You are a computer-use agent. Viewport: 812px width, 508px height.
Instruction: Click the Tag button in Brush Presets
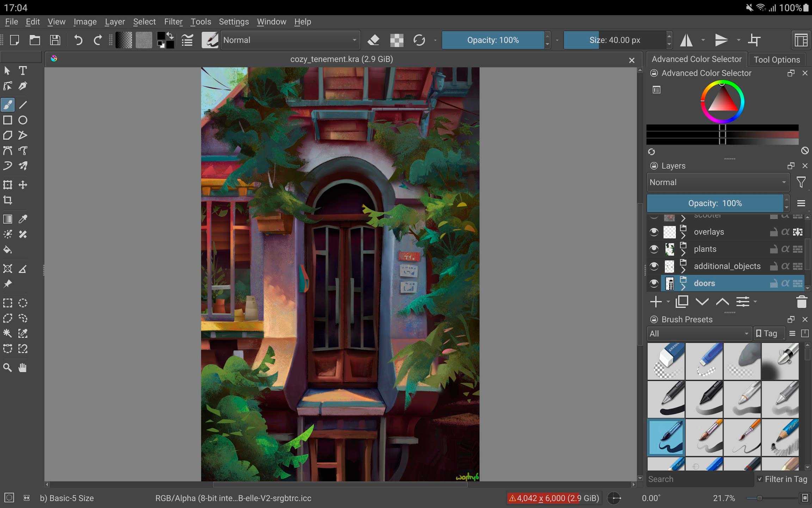tap(767, 333)
